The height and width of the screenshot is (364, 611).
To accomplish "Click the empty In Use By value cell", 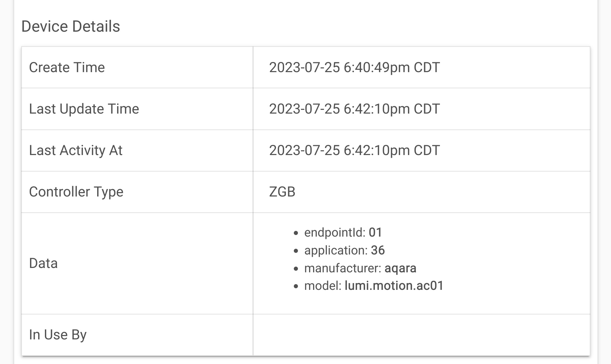I will tap(421, 335).
